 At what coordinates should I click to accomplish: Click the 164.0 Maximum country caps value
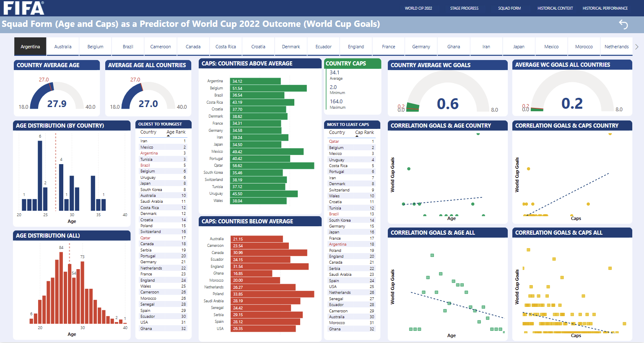click(x=336, y=102)
